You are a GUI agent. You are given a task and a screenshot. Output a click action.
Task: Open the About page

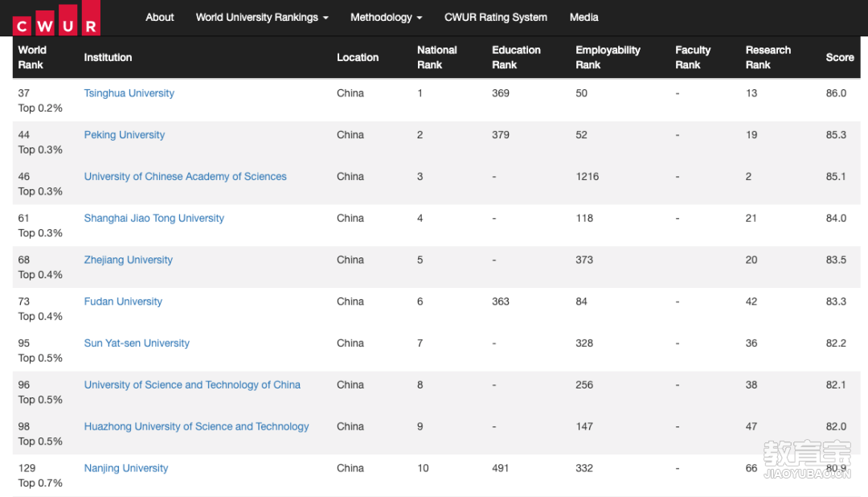click(x=159, y=17)
